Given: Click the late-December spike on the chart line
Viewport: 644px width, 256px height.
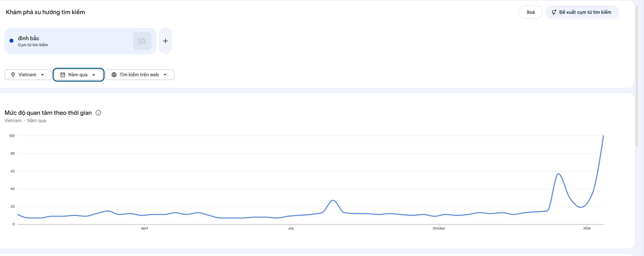Looking at the screenshot, I should (x=558, y=174).
